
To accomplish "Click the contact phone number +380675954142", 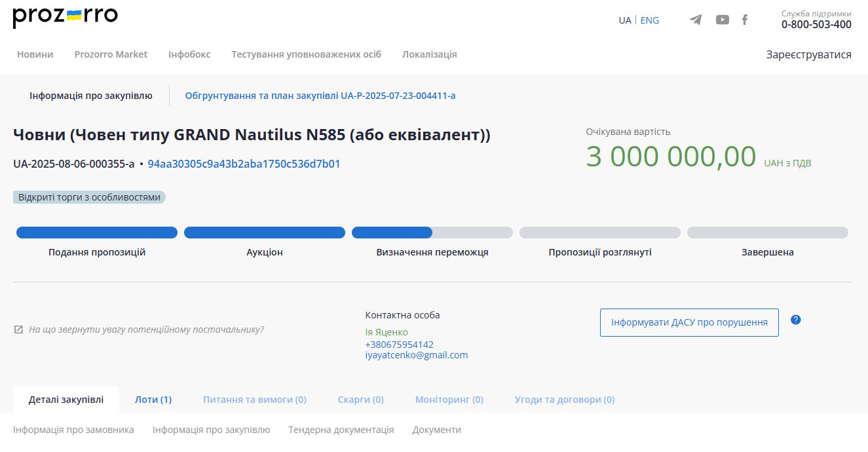I will (x=399, y=345).
